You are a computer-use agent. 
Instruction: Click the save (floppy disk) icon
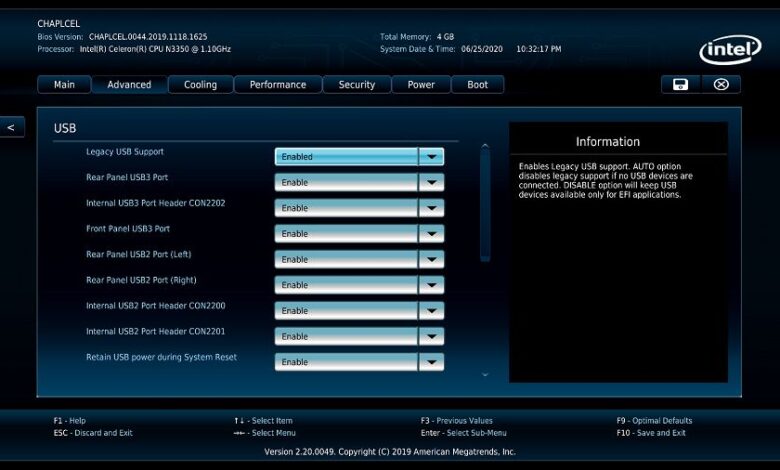(681, 85)
